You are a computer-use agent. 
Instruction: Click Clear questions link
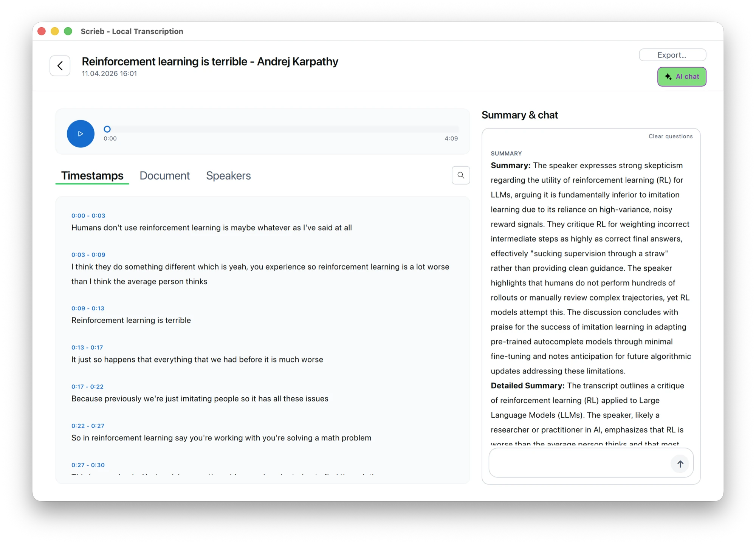(x=671, y=136)
